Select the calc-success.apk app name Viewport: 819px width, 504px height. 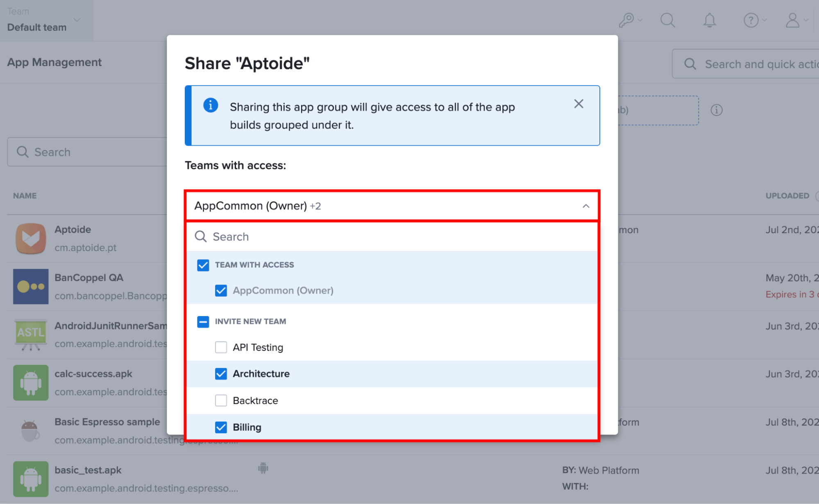[93, 374]
